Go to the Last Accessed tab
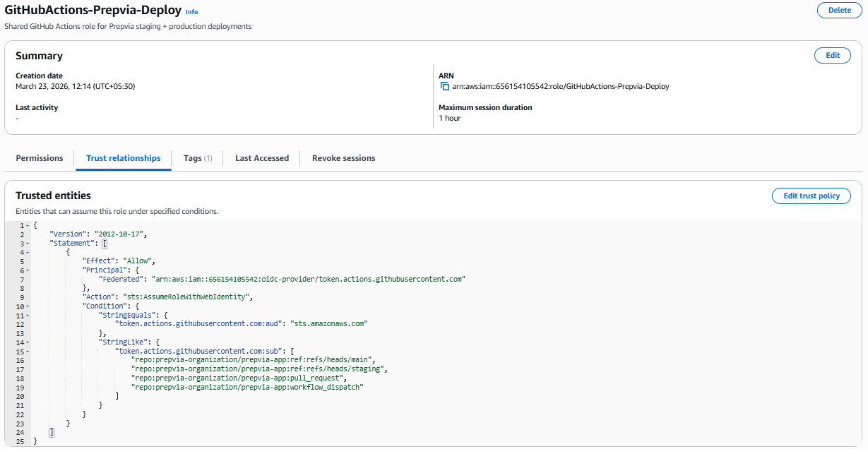This screenshot has height=449, width=868. pyautogui.click(x=262, y=158)
